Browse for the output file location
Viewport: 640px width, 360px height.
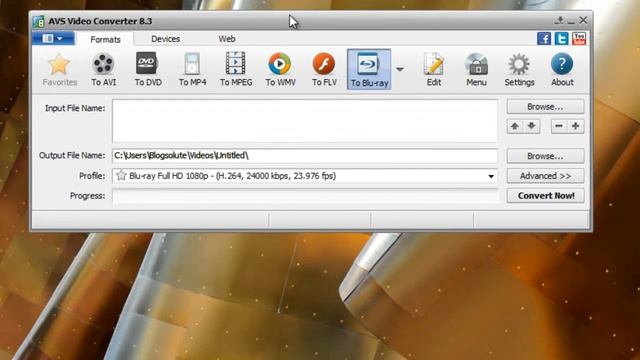[545, 156]
